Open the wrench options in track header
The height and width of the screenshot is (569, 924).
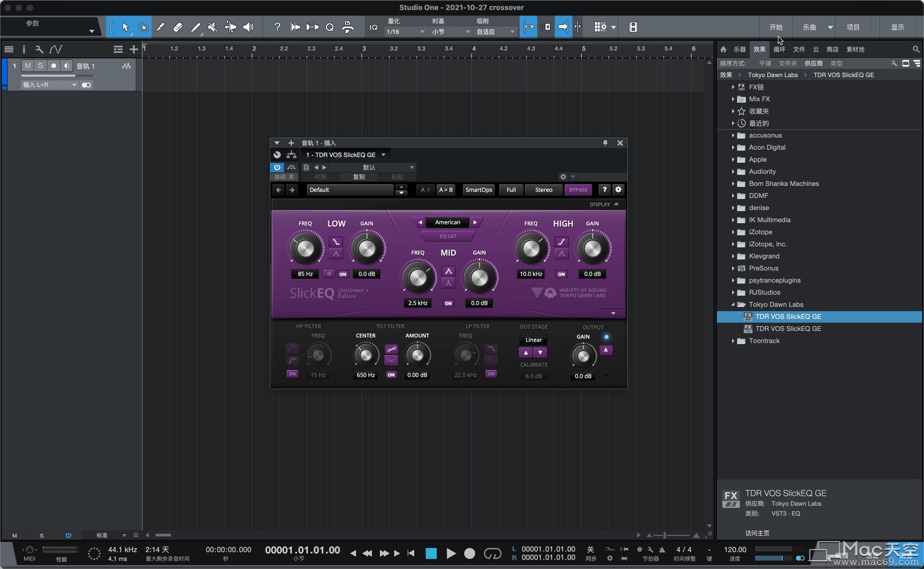click(x=39, y=49)
